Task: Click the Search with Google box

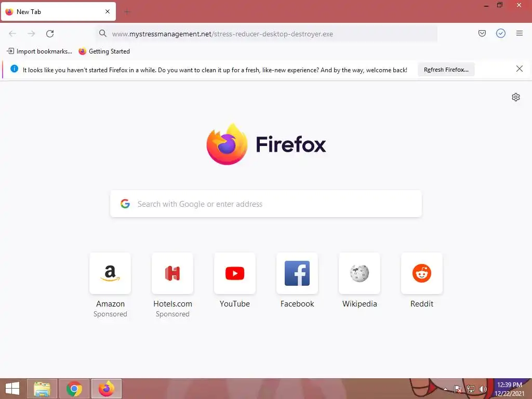Action: tap(266, 204)
